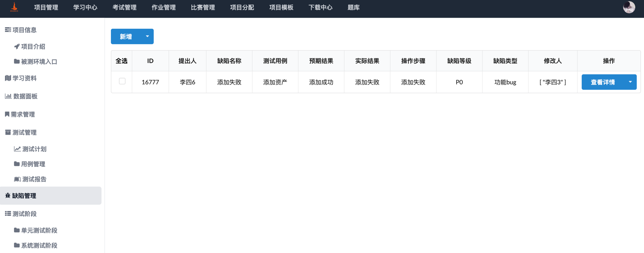Go to 用例管理 in the sidebar
The width and height of the screenshot is (644, 253).
click(x=33, y=164)
